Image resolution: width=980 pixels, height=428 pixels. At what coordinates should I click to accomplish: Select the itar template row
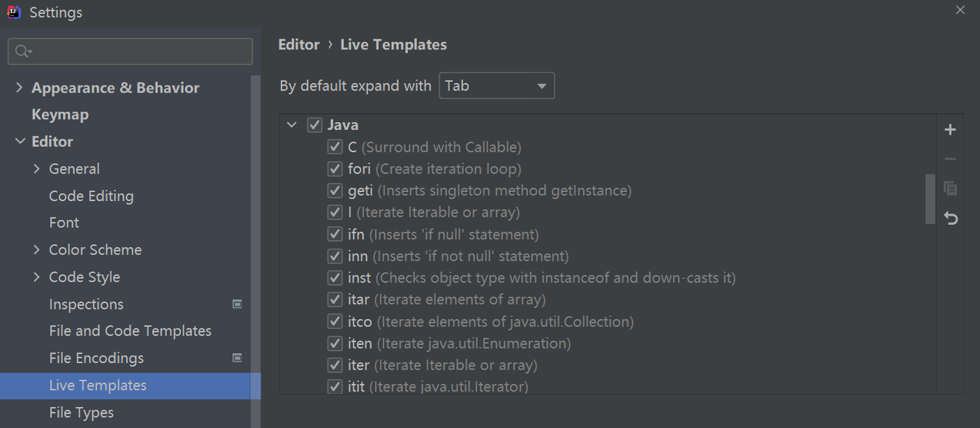pos(447,300)
